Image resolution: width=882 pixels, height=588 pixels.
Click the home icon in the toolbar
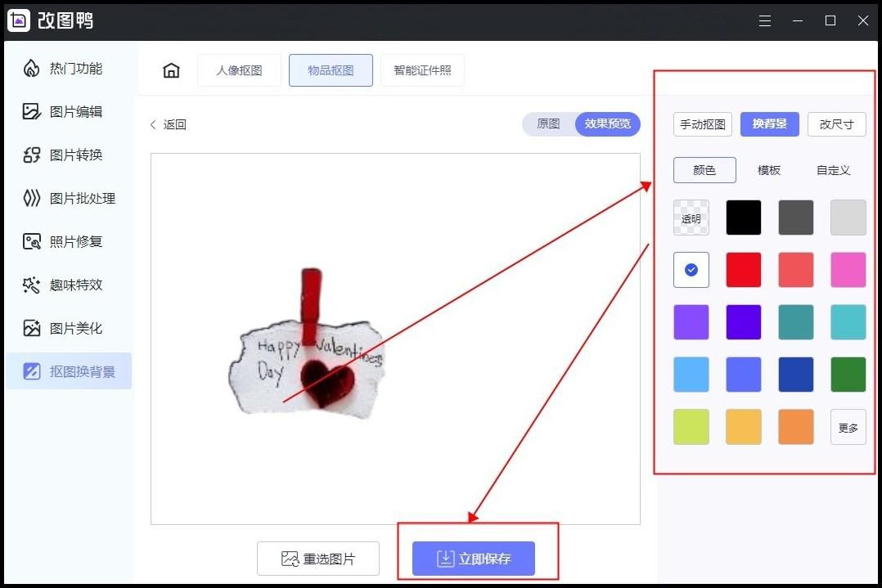click(170, 70)
